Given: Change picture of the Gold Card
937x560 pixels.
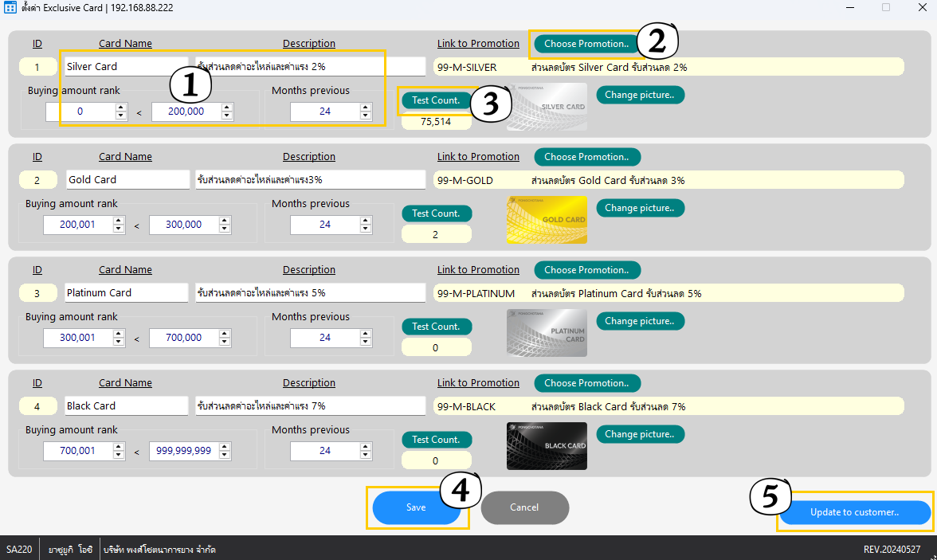Looking at the screenshot, I should click(640, 208).
